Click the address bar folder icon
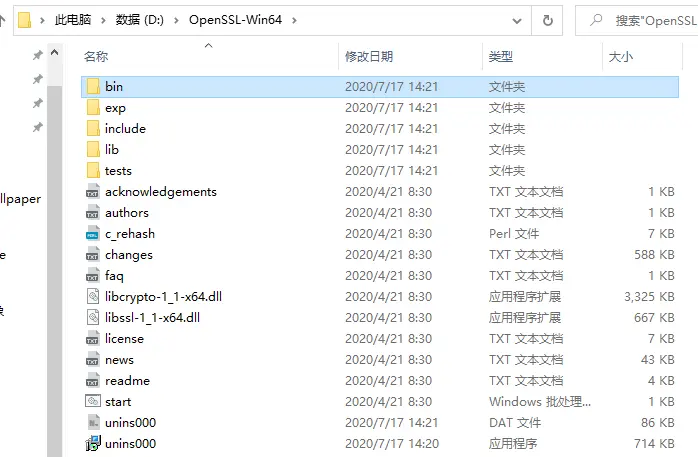The width and height of the screenshot is (698, 457). (24, 20)
